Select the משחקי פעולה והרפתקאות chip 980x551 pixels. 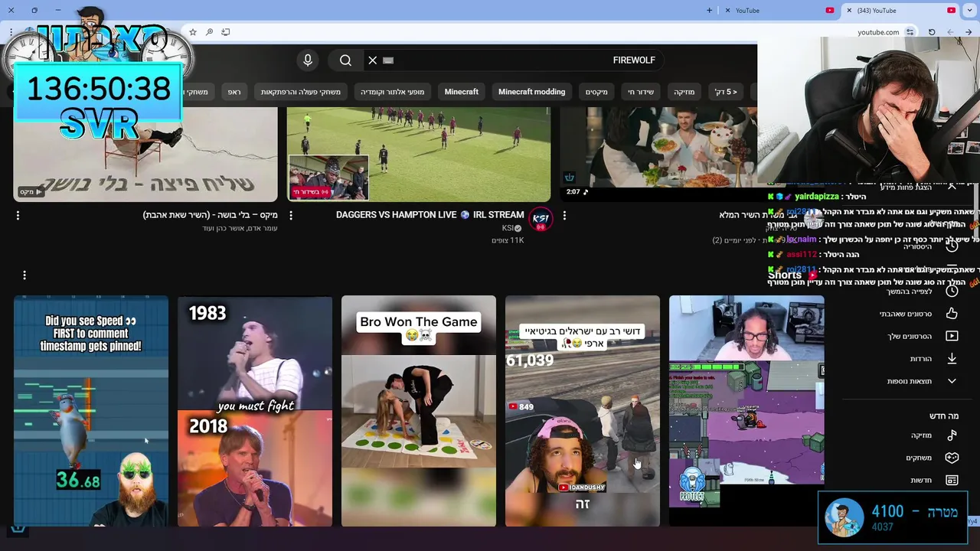300,92
